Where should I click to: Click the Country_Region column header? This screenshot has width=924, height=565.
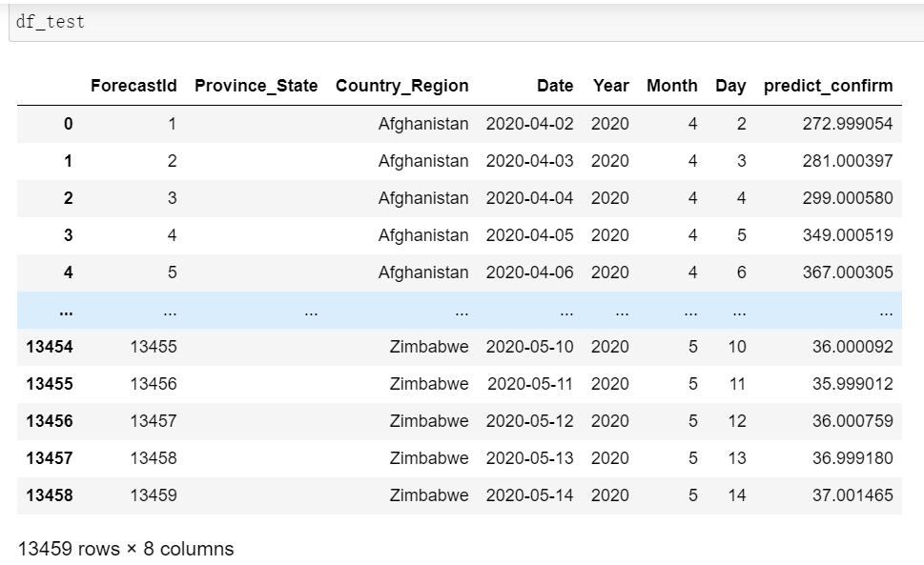coord(401,86)
